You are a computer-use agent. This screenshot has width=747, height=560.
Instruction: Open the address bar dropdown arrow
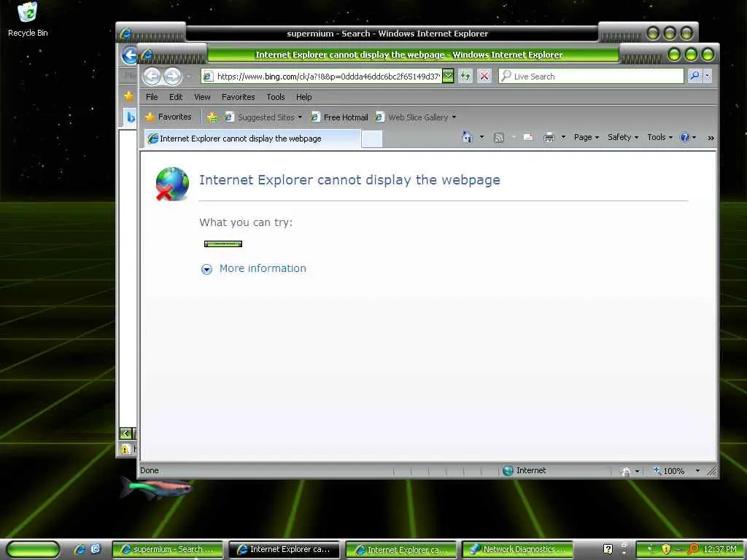(448, 76)
